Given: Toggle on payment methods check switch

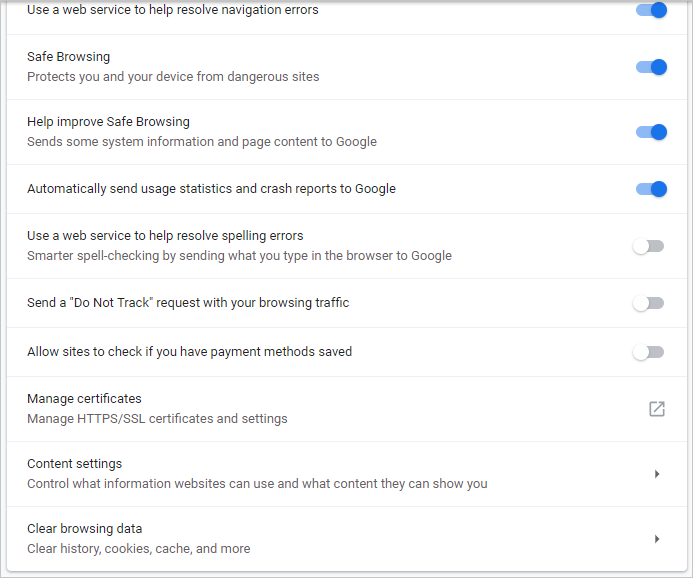Looking at the screenshot, I should click(x=648, y=352).
